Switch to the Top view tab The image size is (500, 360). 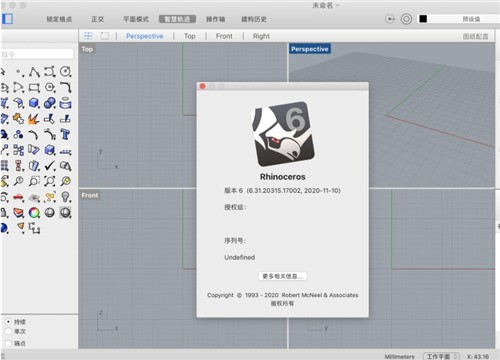point(190,36)
